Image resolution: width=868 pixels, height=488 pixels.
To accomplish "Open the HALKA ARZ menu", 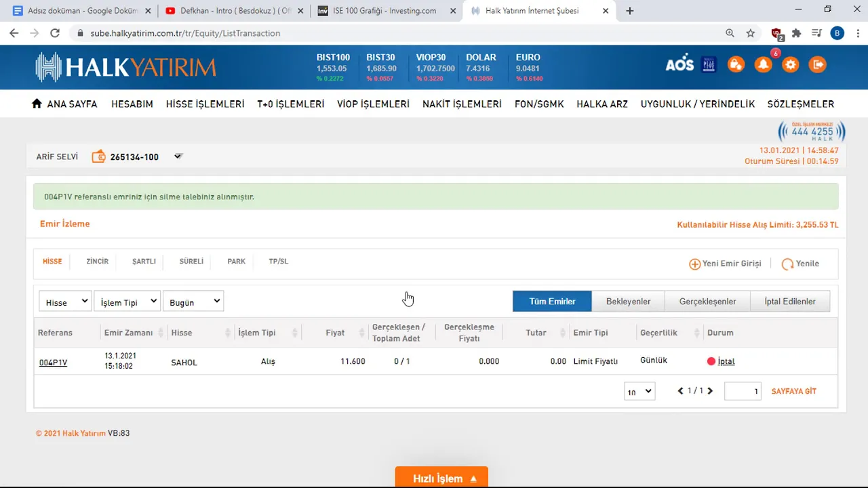I will [x=602, y=104].
